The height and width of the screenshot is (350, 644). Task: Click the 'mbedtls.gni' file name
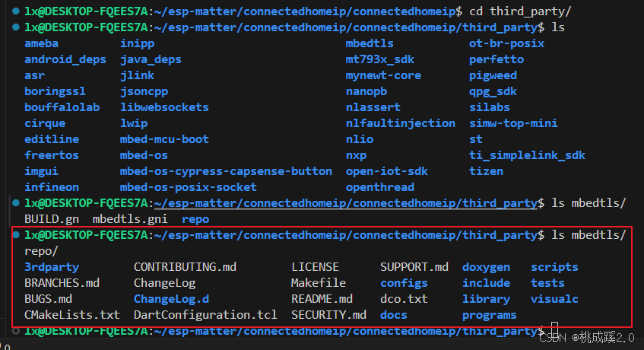[130, 219]
